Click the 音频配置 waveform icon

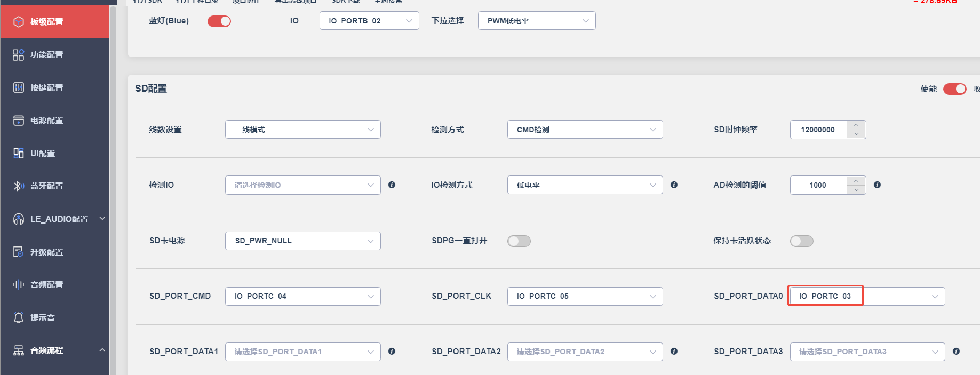tap(19, 285)
